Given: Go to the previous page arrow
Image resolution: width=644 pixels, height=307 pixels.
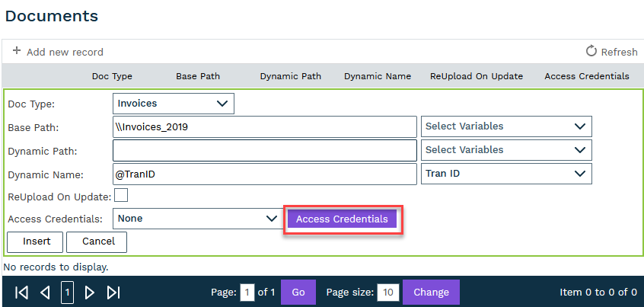Looking at the screenshot, I should pos(45,293).
